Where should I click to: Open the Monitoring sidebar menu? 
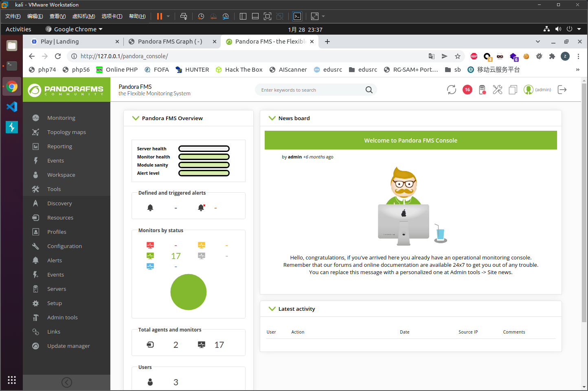coord(61,118)
